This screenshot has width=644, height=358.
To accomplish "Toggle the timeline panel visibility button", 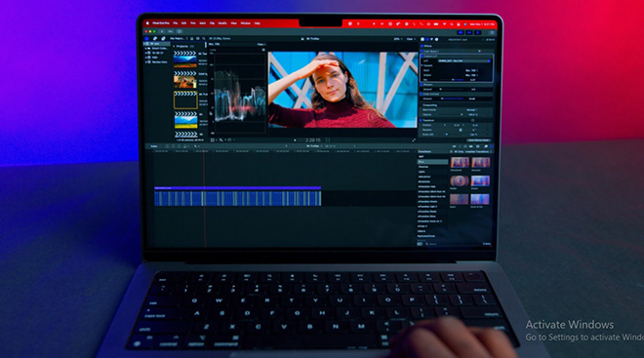I will (x=469, y=32).
